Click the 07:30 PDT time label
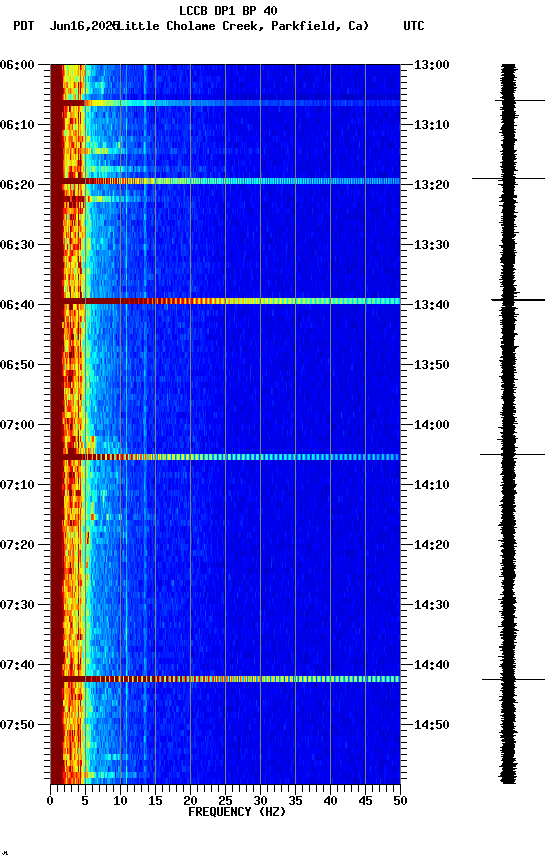The image size is (552, 864). point(17,605)
